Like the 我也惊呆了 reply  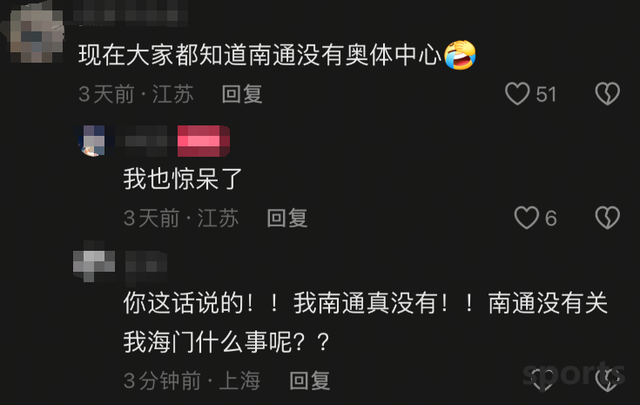click(527, 218)
